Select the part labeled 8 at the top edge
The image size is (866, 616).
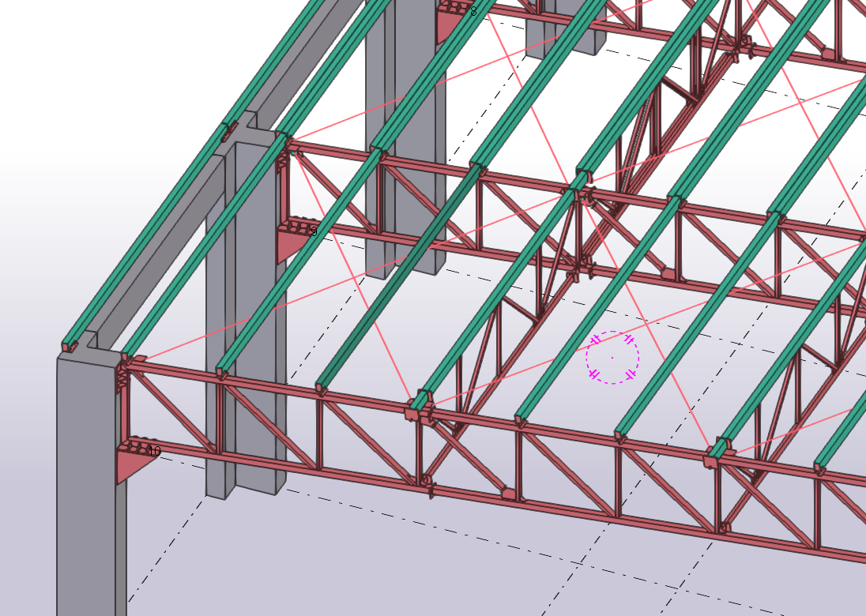(473, 11)
